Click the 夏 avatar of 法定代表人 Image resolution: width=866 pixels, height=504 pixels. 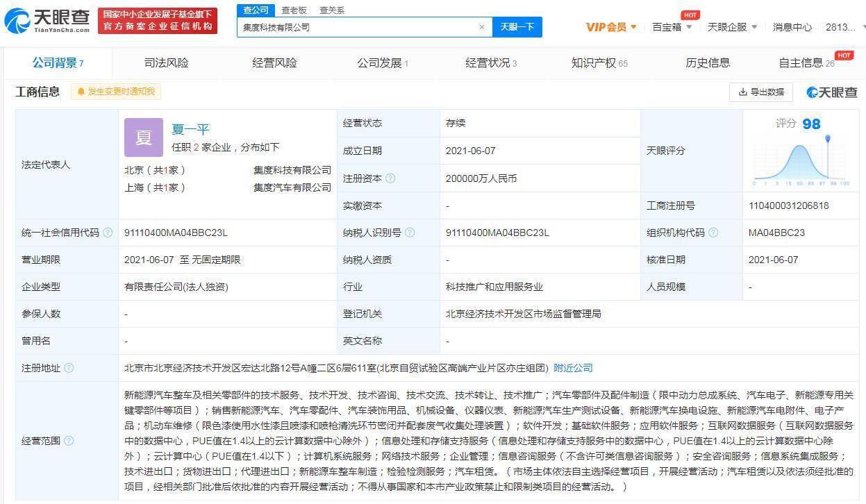click(143, 137)
